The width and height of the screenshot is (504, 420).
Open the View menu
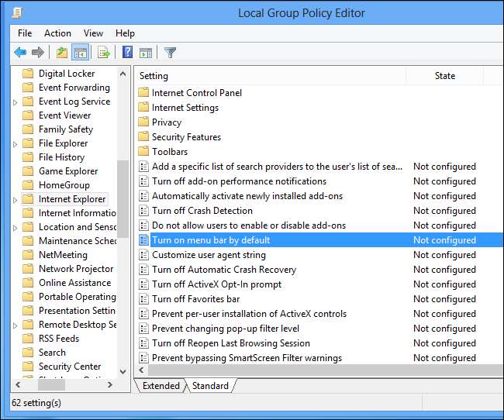(x=93, y=33)
